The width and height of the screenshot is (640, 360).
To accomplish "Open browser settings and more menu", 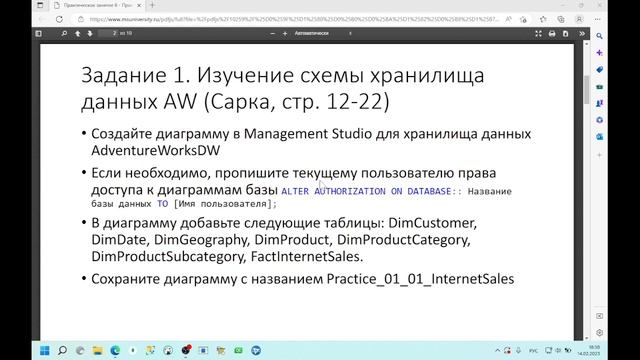I will 598,19.
